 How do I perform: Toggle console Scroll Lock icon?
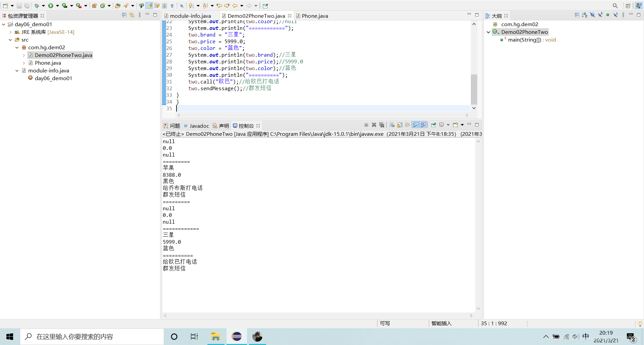pyautogui.click(x=400, y=125)
